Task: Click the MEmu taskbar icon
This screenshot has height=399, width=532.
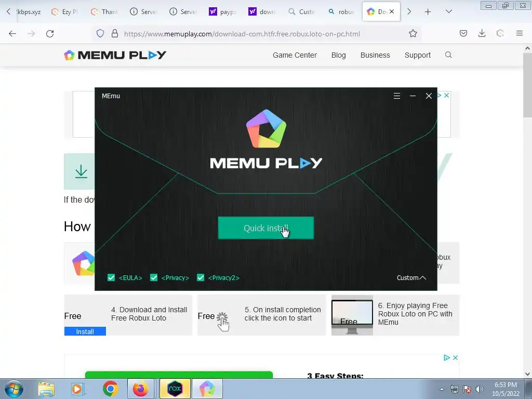Action: pos(207,389)
